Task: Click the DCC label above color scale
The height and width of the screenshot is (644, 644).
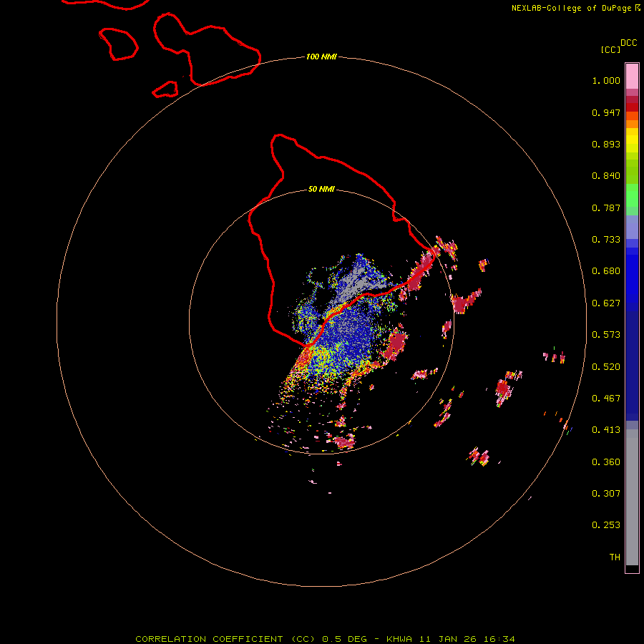Action: [x=628, y=43]
